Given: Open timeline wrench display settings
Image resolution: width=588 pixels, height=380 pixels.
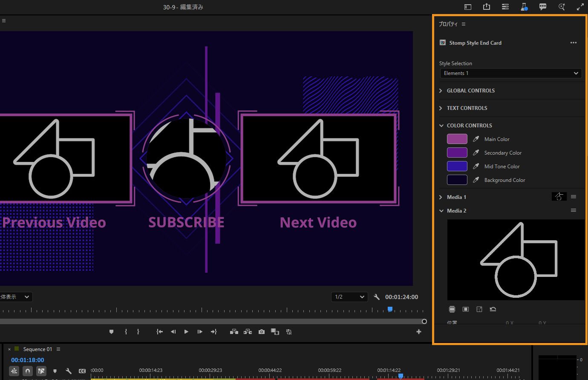Looking at the screenshot, I should point(68,371).
